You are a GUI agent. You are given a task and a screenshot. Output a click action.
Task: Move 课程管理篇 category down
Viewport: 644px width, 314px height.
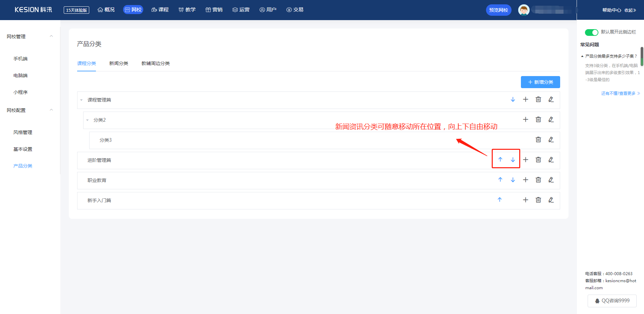513,100
